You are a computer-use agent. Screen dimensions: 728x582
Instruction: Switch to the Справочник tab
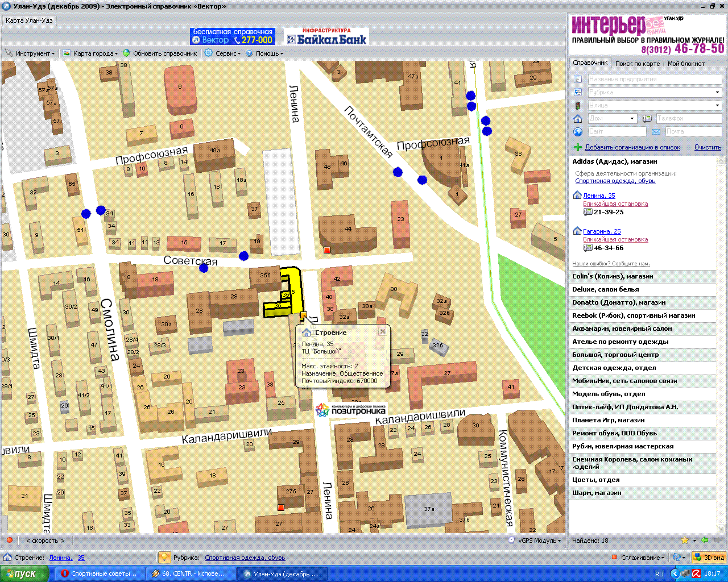(x=590, y=63)
